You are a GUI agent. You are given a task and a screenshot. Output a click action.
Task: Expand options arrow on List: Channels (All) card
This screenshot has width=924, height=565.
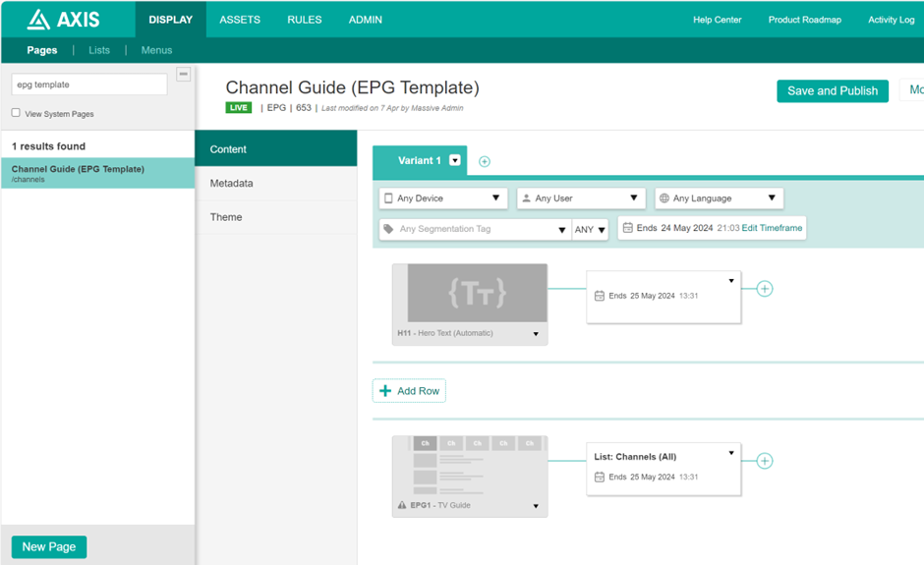tap(731, 453)
